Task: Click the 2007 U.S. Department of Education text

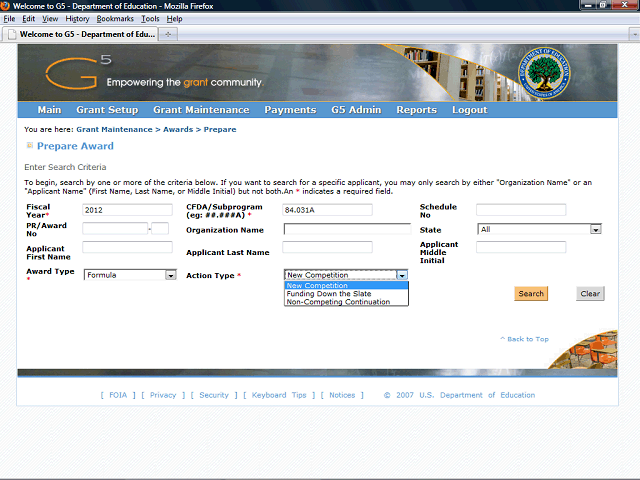Action: 459,395
